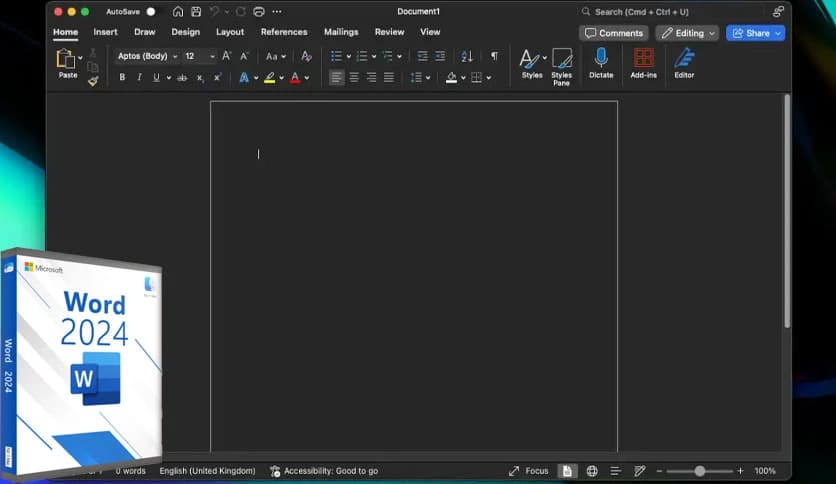Open the Design tab

(186, 32)
